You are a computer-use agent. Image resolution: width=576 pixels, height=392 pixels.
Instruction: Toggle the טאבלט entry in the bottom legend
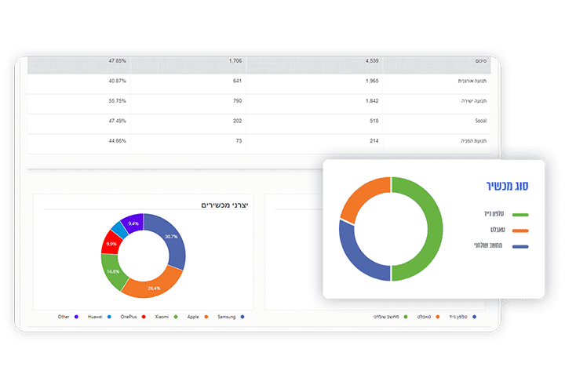pyautogui.click(x=428, y=317)
